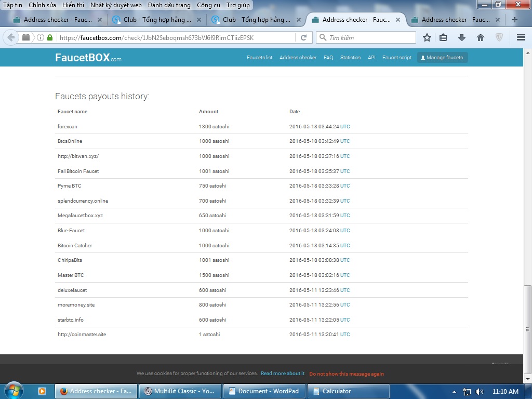Open the Firefox hamburger menu

(521, 37)
